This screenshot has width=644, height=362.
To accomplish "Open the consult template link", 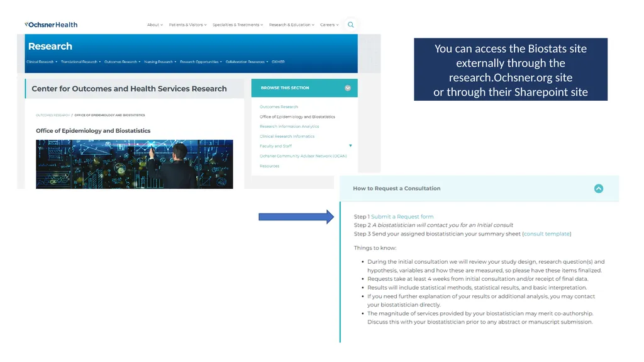I will (x=547, y=234).
